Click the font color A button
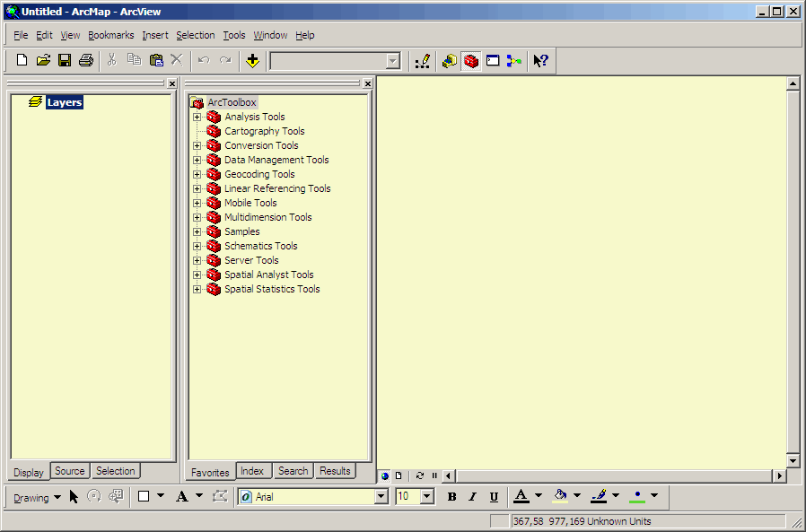Image resolution: width=806 pixels, height=532 pixels. (521, 496)
